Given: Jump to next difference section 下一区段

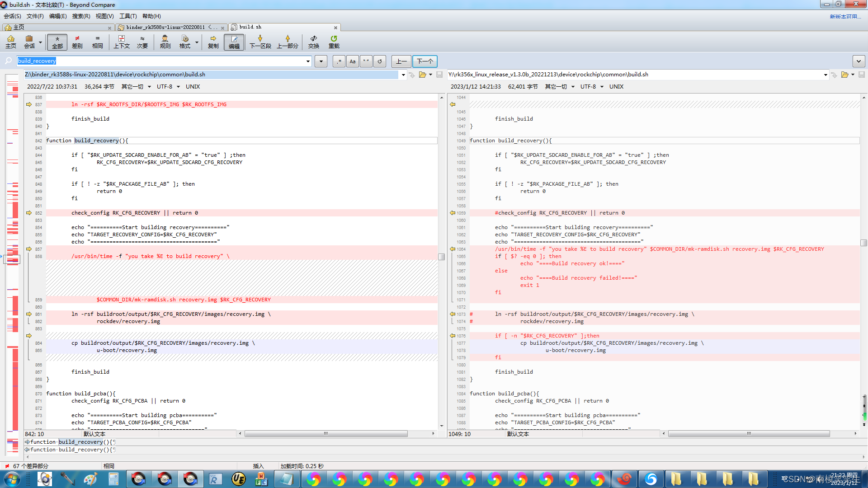Looking at the screenshot, I should point(260,42).
